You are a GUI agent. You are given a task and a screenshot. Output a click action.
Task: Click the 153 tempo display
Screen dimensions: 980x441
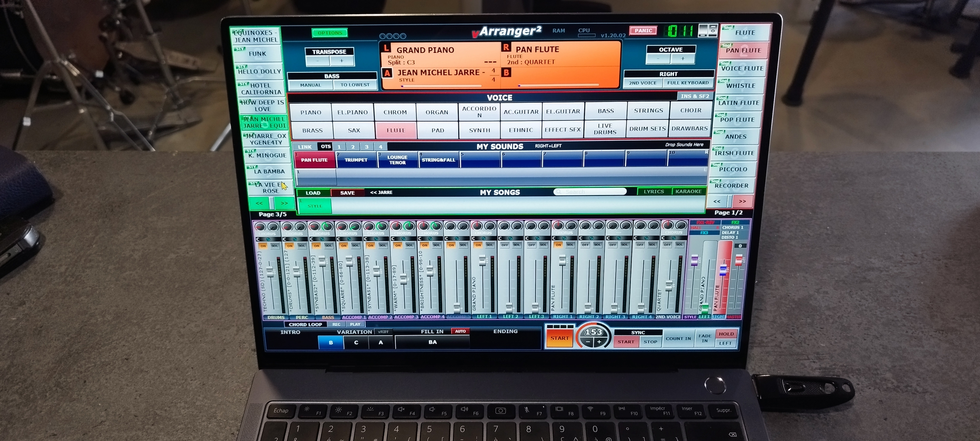click(x=593, y=332)
